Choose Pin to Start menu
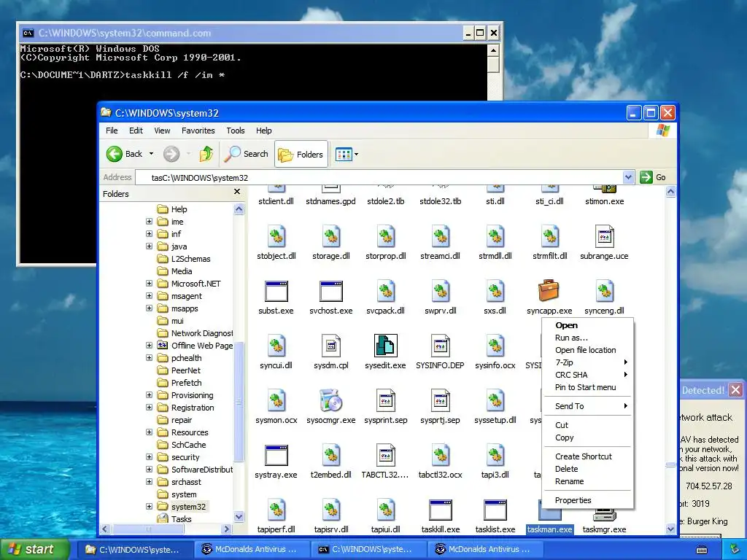The image size is (747, 560). (x=587, y=387)
